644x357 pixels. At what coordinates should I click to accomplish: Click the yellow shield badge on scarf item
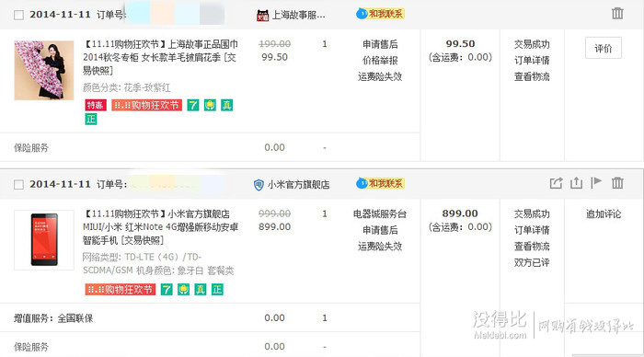(210, 105)
